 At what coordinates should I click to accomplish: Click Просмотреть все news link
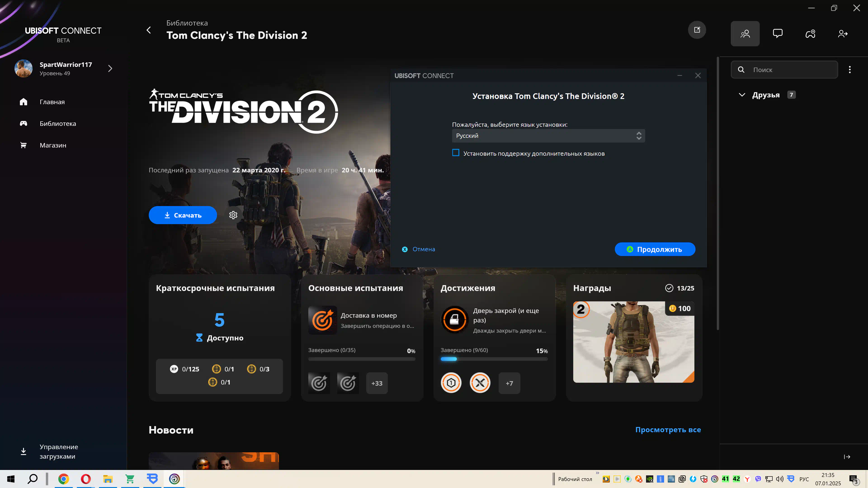[x=668, y=429]
